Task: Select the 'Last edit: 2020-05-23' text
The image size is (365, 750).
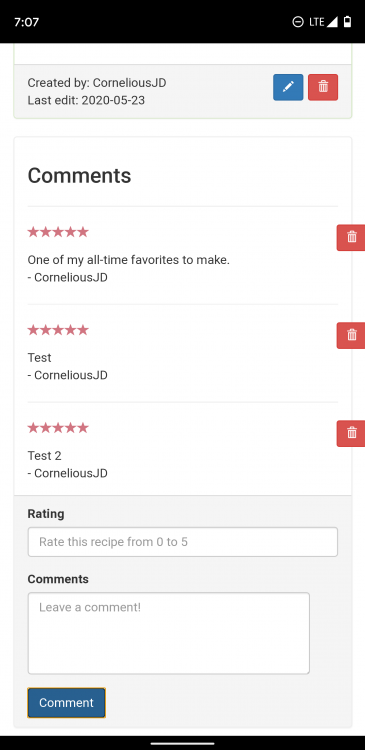Action: point(86,100)
